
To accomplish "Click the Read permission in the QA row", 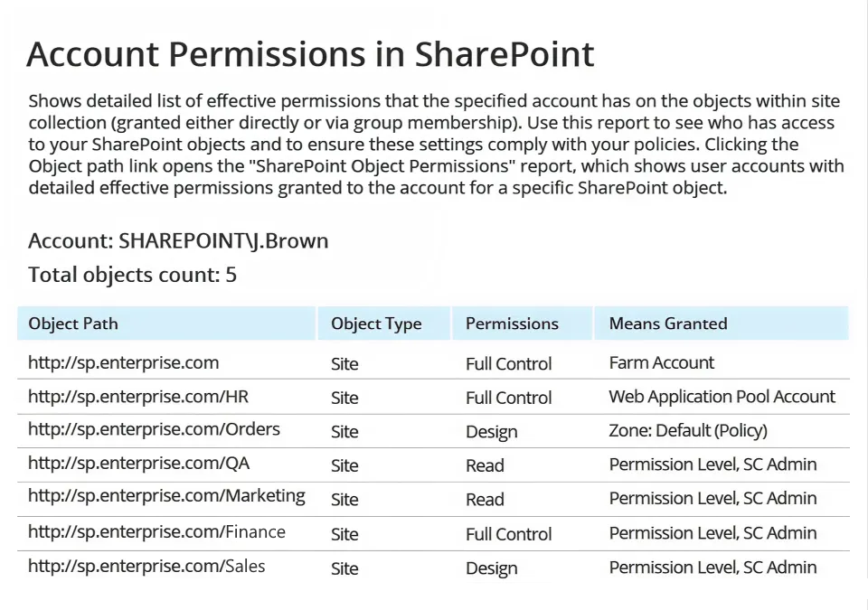I will click(485, 465).
